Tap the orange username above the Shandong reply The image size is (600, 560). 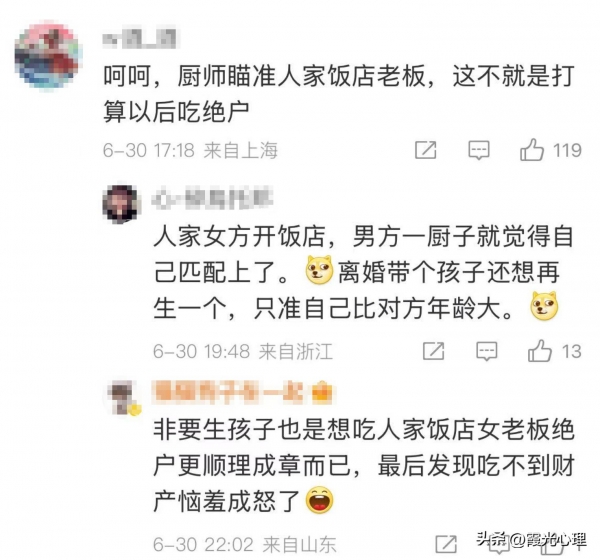[228, 392]
